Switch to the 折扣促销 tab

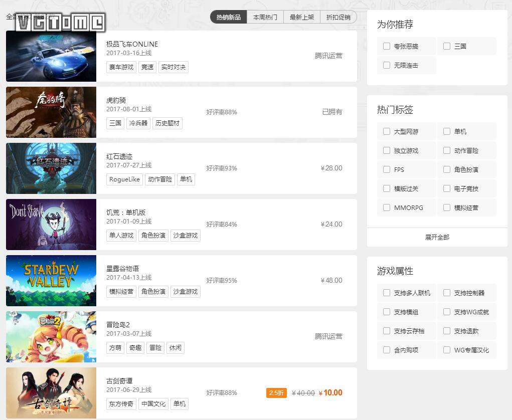(338, 17)
